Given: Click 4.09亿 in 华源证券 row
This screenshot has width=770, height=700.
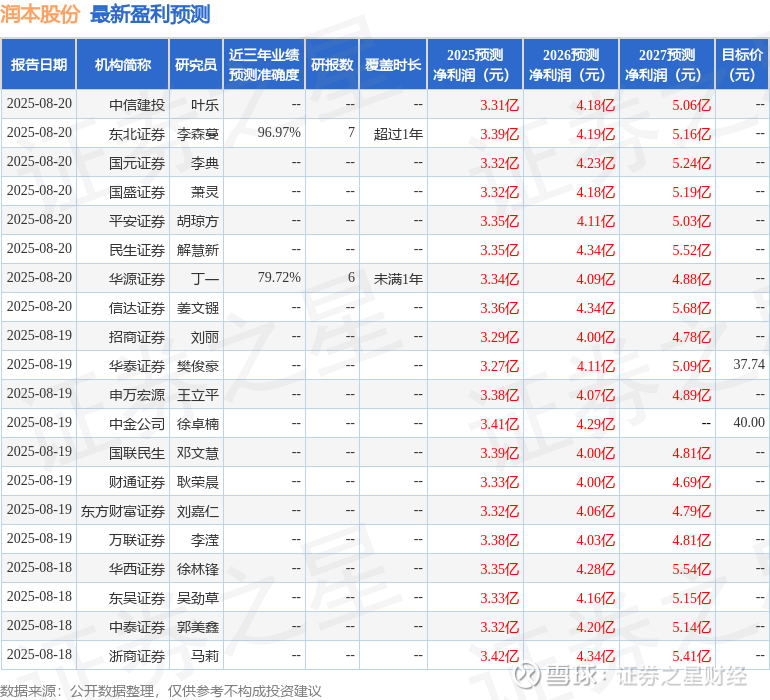Looking at the screenshot, I should coord(596,279).
